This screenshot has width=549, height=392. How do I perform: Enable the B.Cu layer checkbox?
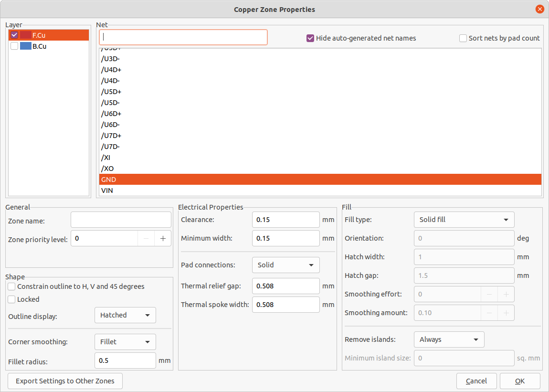(x=14, y=46)
